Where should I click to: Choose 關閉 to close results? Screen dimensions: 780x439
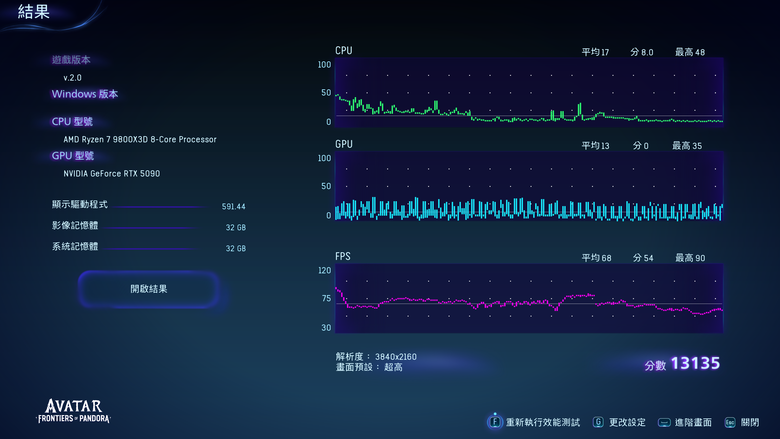pos(750,422)
